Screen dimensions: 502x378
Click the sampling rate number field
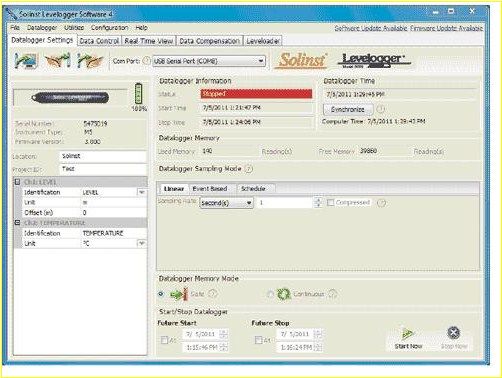coord(286,202)
